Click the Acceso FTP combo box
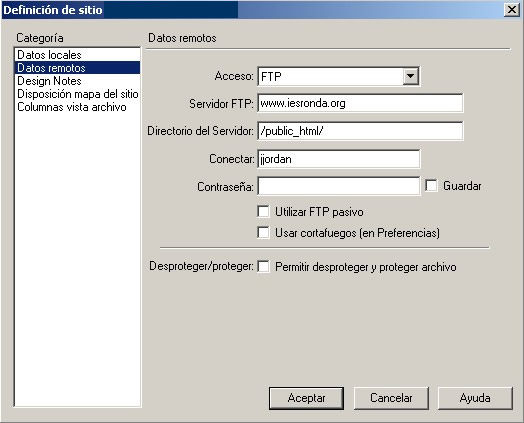Image resolution: width=524 pixels, height=423 pixels. [338, 77]
